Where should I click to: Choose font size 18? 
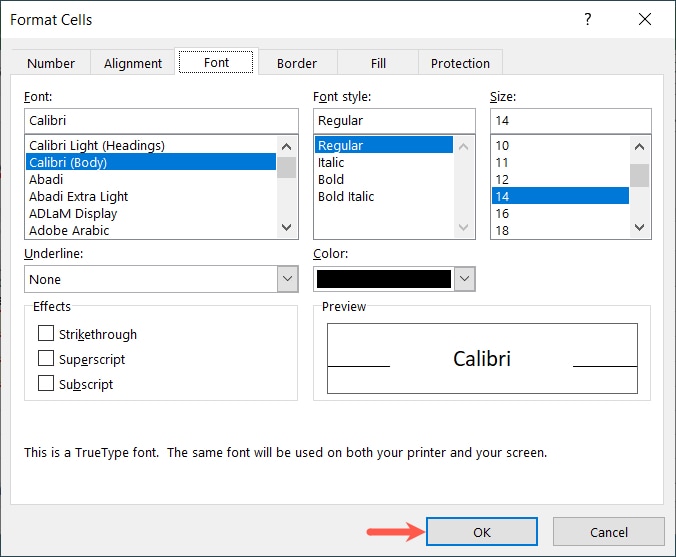(560, 230)
